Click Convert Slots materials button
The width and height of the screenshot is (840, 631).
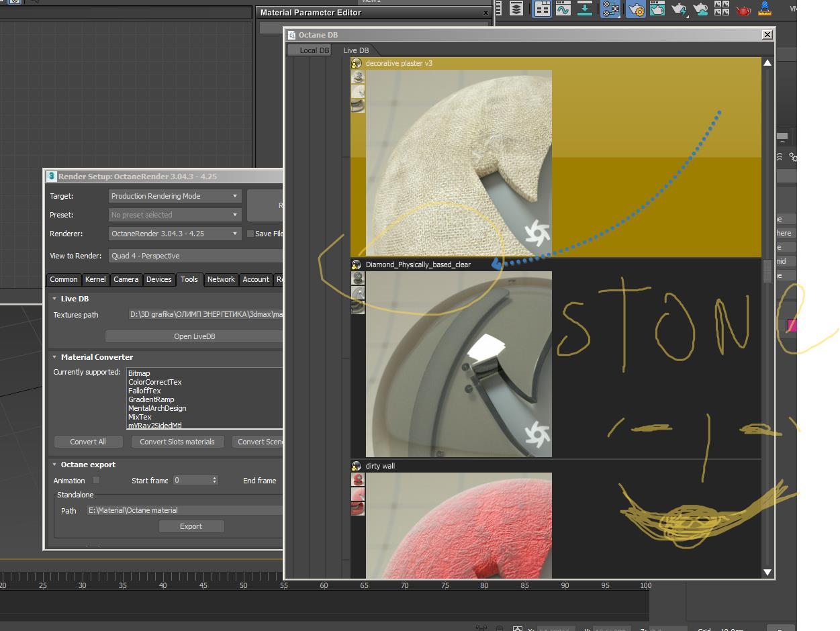177,442
